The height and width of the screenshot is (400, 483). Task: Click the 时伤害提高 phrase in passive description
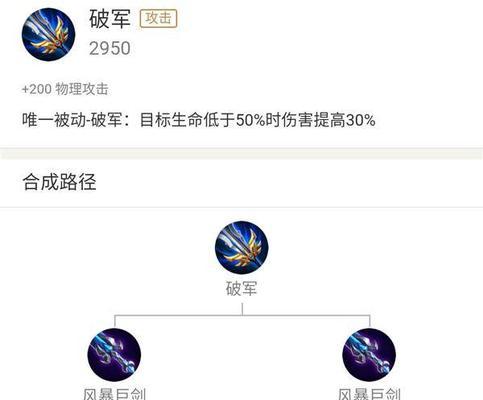pyautogui.click(x=306, y=120)
